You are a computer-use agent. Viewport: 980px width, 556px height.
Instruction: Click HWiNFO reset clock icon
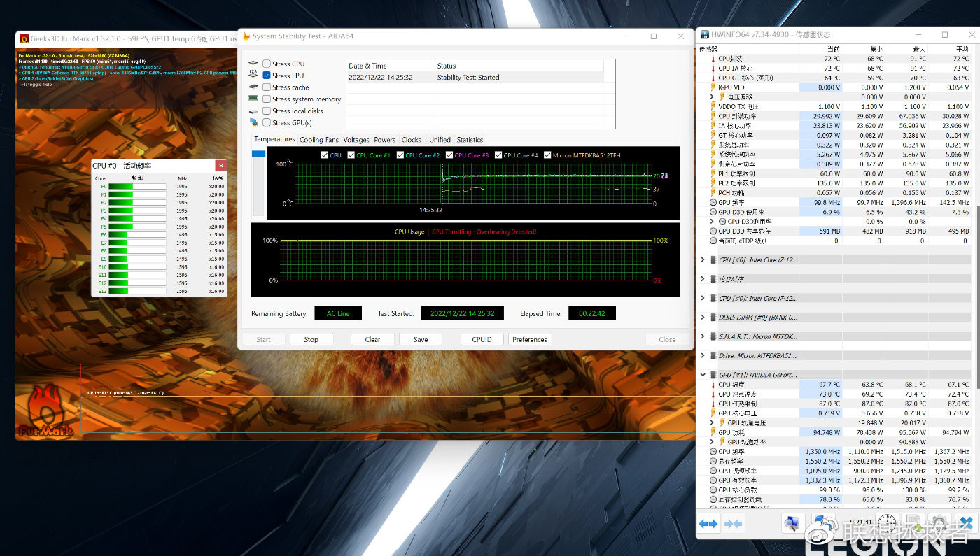(x=887, y=522)
